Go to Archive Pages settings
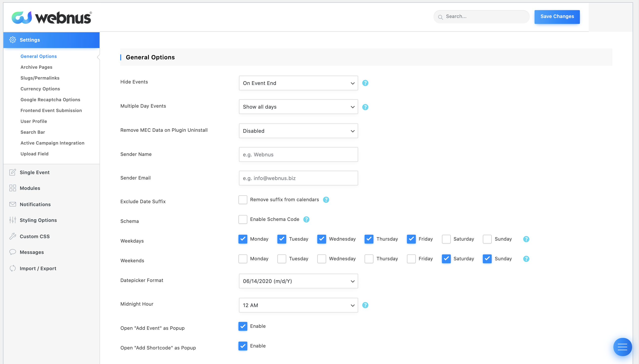The image size is (639, 364). (x=36, y=67)
